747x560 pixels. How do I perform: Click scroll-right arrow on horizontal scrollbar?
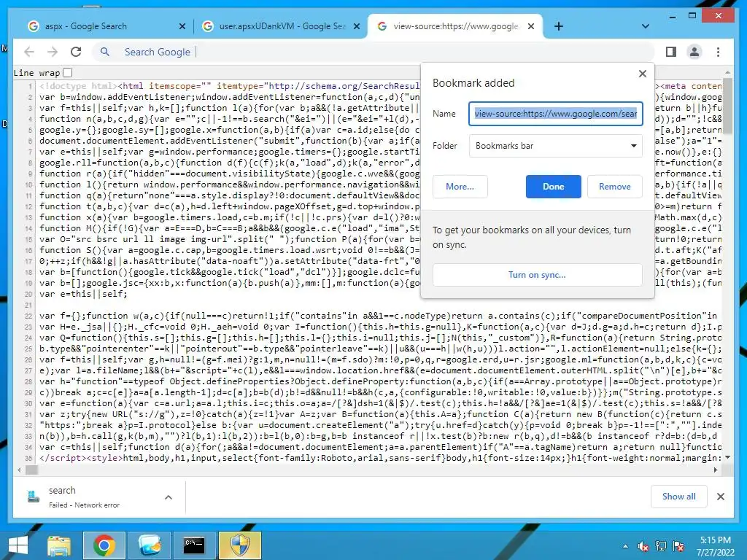point(716,470)
